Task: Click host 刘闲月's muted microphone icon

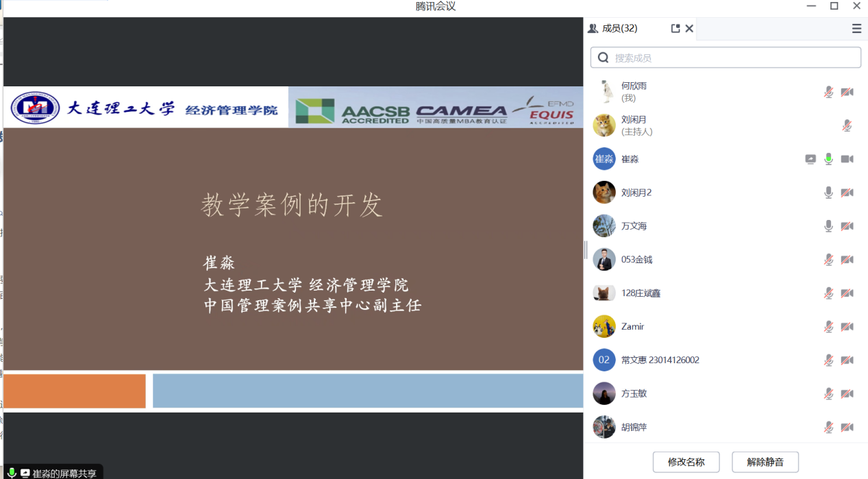Action: point(847,125)
